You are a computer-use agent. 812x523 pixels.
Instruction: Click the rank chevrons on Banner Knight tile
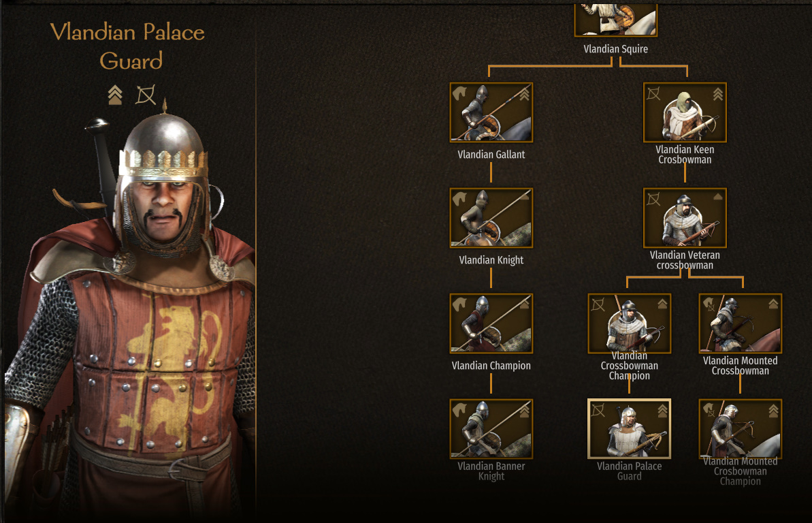coord(524,411)
